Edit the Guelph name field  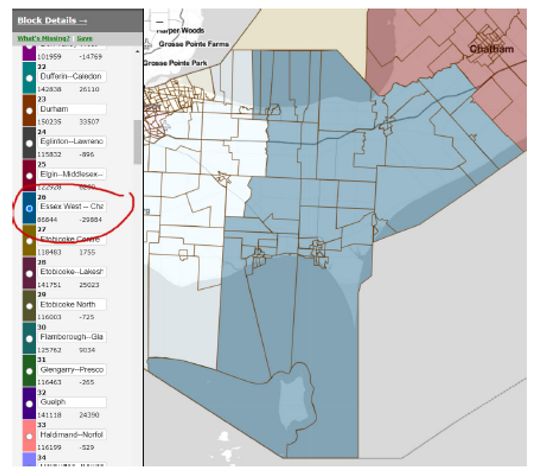click(72, 402)
